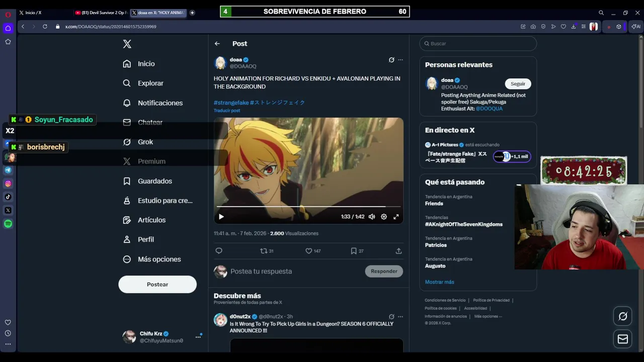Viewport: 644px width, 362px height.
Task: Mute the video volume
Action: (x=372, y=217)
